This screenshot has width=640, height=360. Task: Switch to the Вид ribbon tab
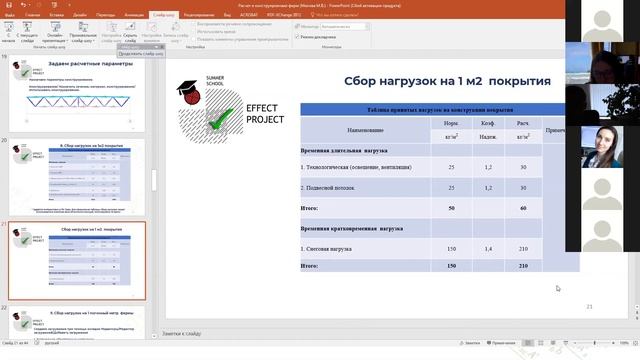[x=227, y=15]
